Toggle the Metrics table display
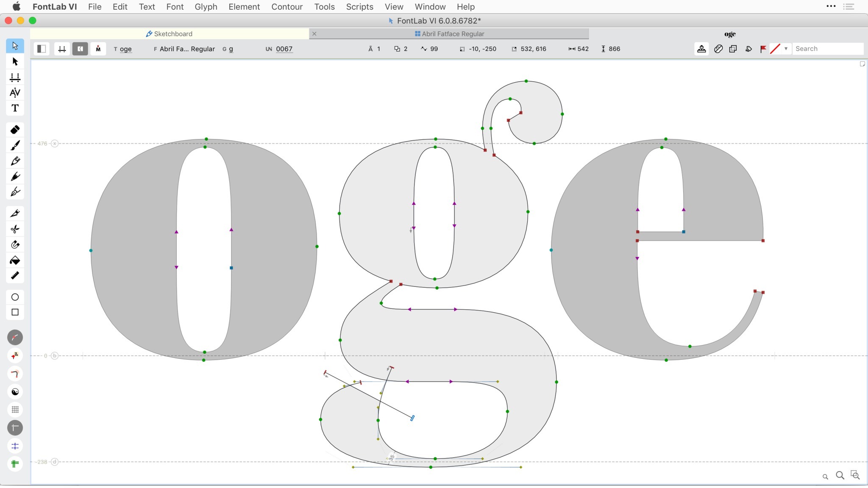Screen dimensions: 868x488 click(x=62, y=49)
